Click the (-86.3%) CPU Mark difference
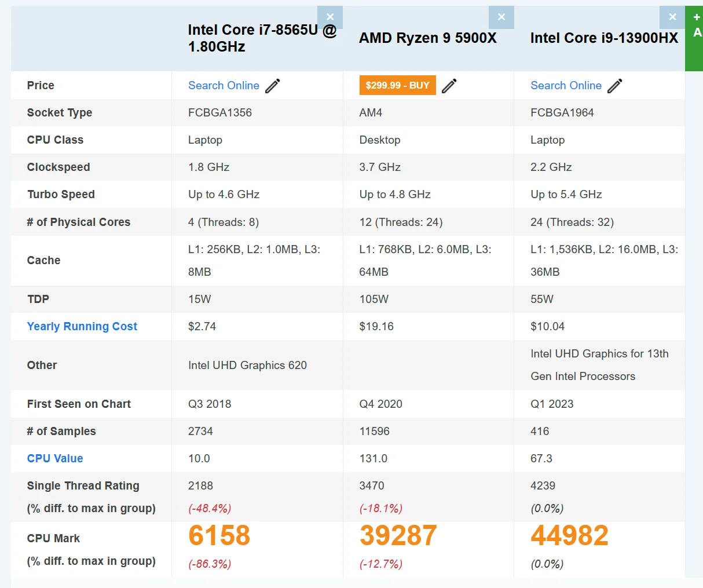703x588 pixels. pos(210,564)
